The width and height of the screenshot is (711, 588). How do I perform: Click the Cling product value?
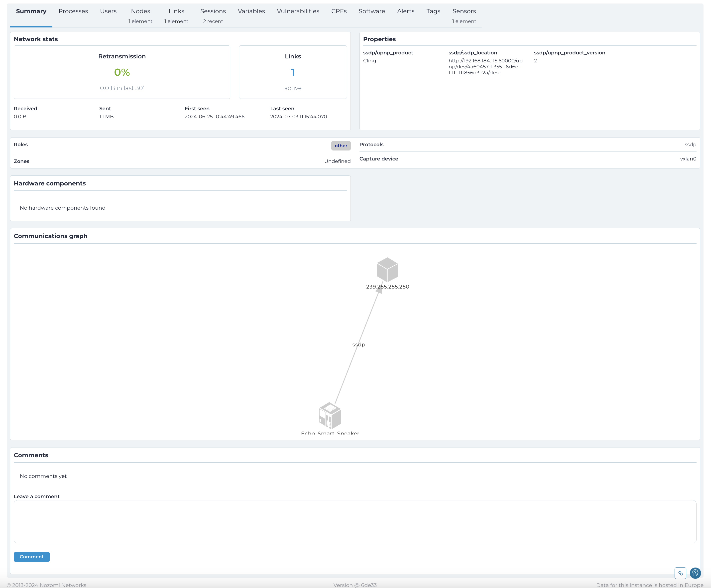click(x=369, y=61)
